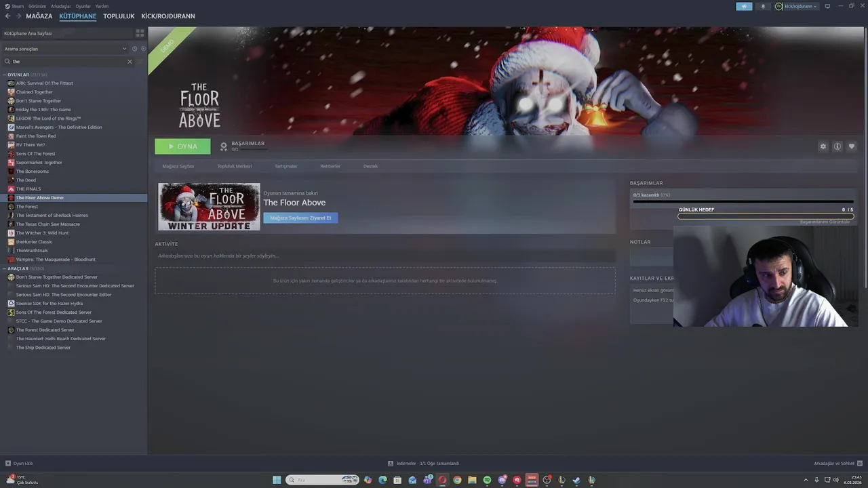Image resolution: width=868 pixels, height=488 pixels.
Task: Open the TOPLULUK tab
Action: [x=119, y=16]
